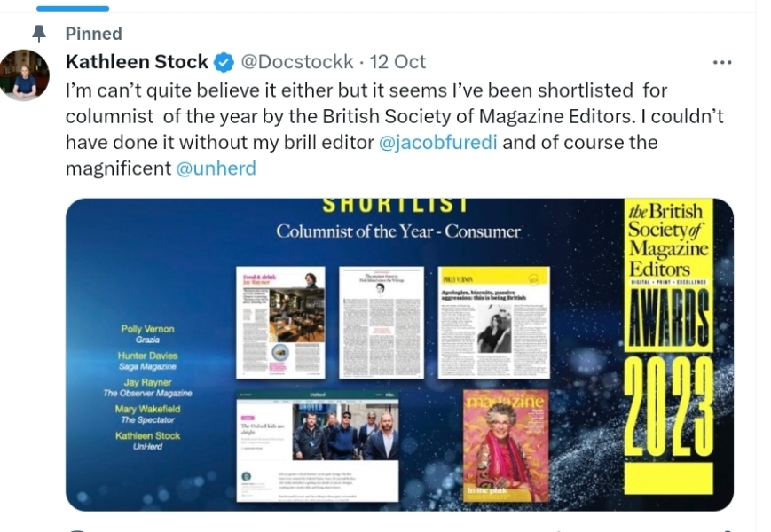Image resolution: width=771 pixels, height=532 pixels.
Task: Open the tweet's three-dot more menu
Action: tap(722, 62)
